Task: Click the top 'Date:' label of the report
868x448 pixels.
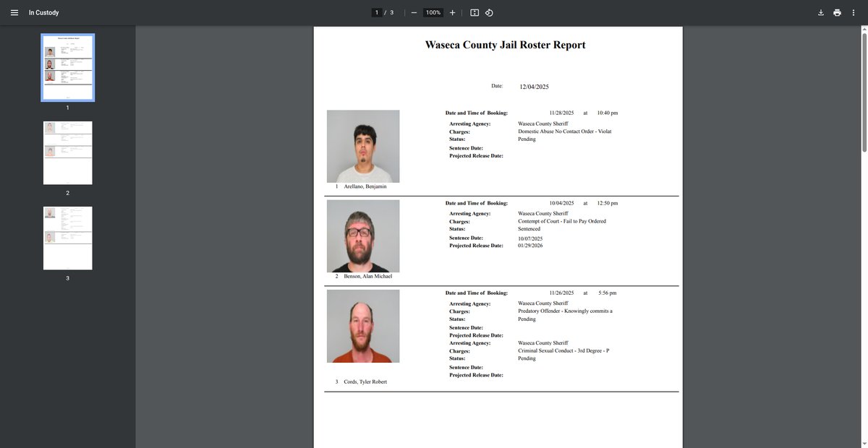Action: (497, 86)
